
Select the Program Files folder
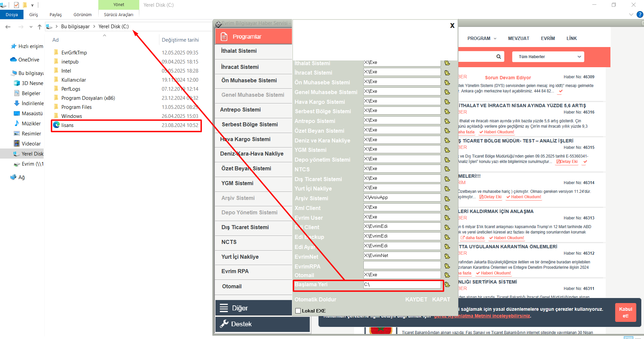pyautogui.click(x=77, y=107)
